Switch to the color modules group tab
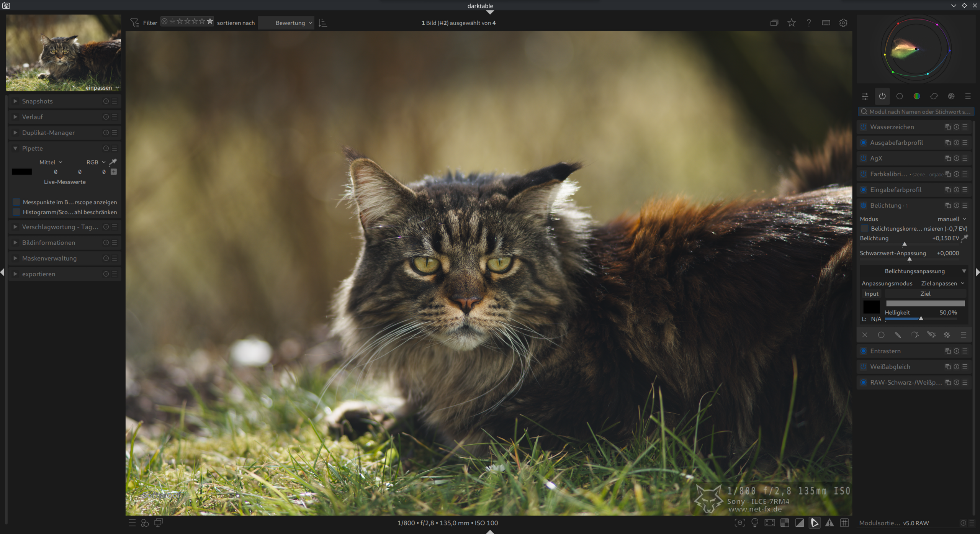This screenshot has width=980, height=534. (x=916, y=96)
